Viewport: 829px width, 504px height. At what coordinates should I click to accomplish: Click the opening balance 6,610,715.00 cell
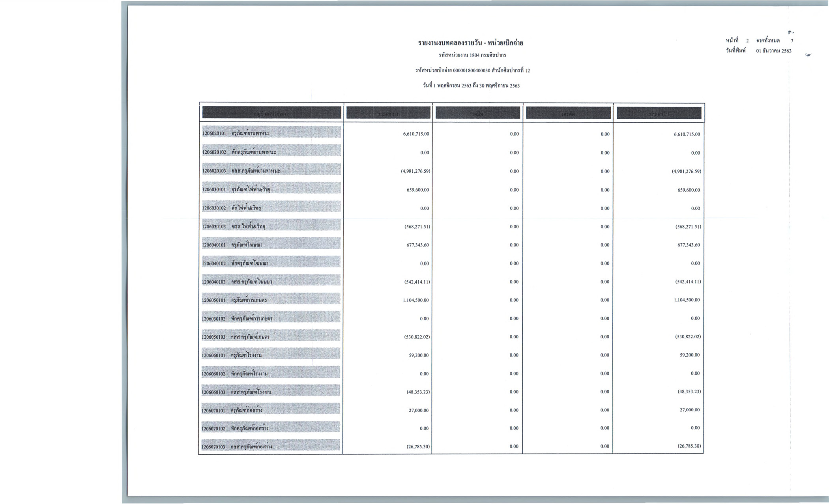point(416,134)
